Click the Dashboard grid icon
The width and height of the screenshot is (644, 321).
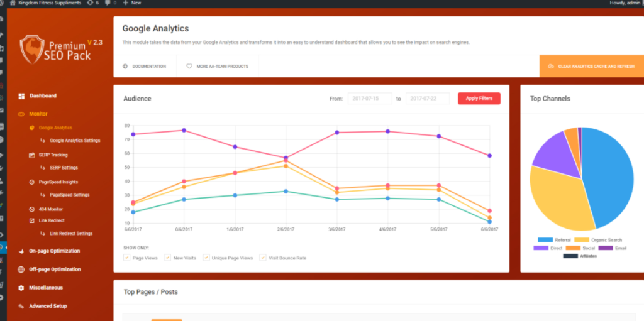click(x=21, y=96)
